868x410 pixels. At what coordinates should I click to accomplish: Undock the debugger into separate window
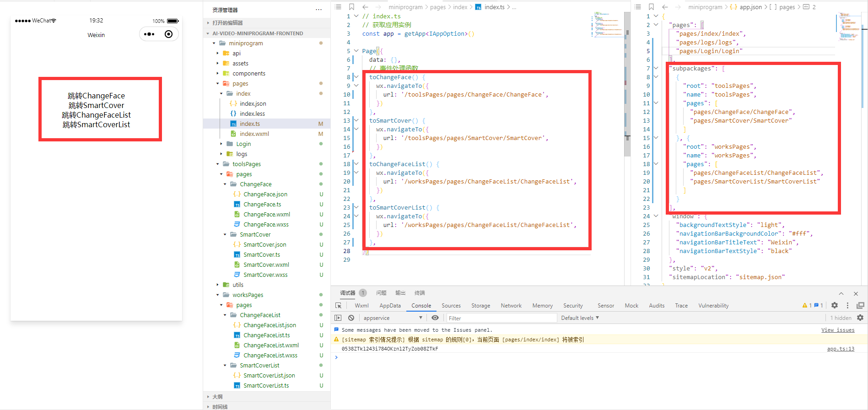861,305
